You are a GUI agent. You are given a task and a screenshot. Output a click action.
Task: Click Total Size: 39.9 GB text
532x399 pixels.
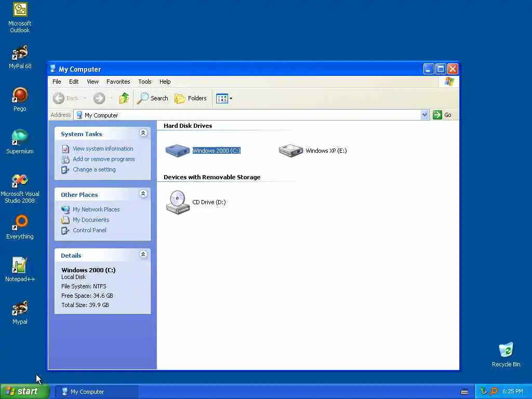click(85, 305)
